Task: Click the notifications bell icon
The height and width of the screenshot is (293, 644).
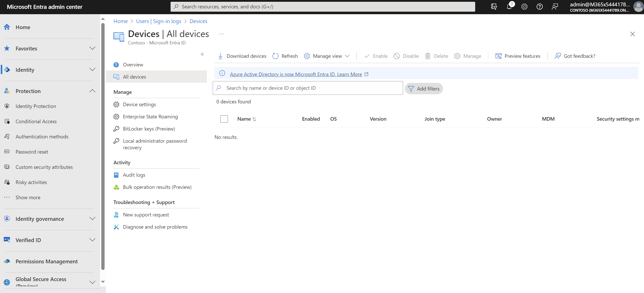Action: [x=509, y=7]
